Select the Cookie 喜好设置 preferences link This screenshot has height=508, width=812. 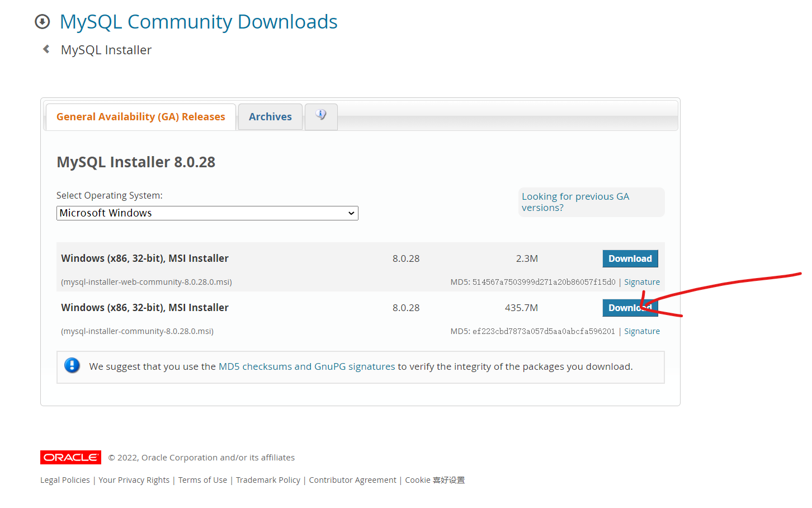click(435, 479)
